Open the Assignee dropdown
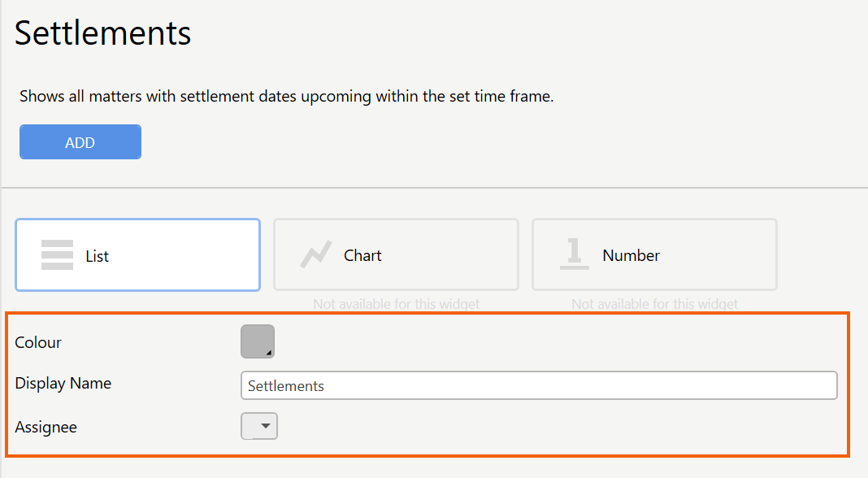The height and width of the screenshot is (478, 868). point(259,426)
